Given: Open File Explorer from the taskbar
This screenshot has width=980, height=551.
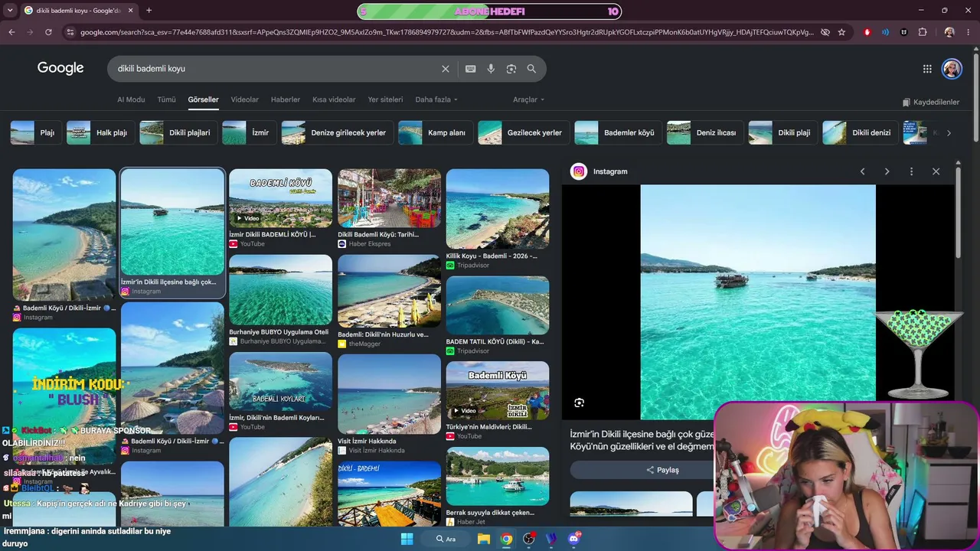Looking at the screenshot, I should (484, 539).
